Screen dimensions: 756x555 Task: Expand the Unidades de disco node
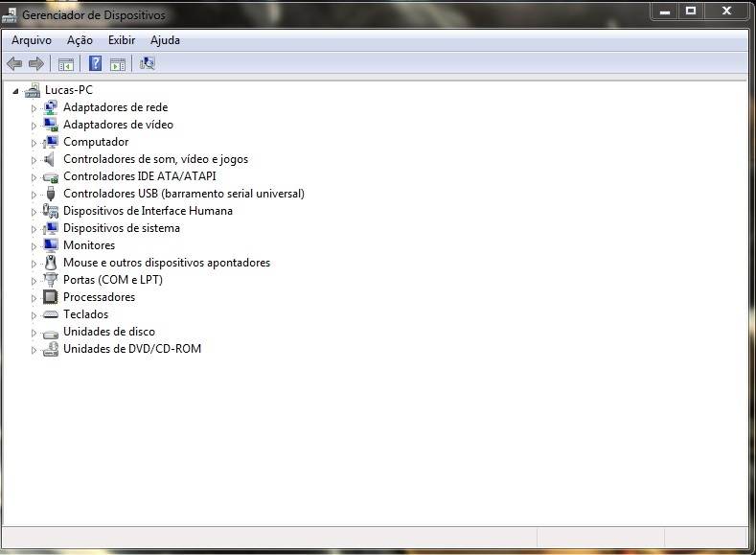point(34,333)
